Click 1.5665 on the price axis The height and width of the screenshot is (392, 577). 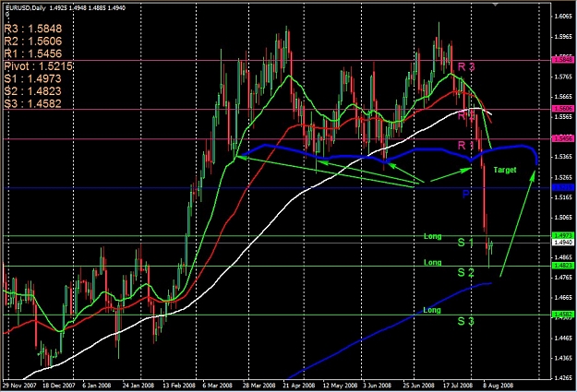563,97
